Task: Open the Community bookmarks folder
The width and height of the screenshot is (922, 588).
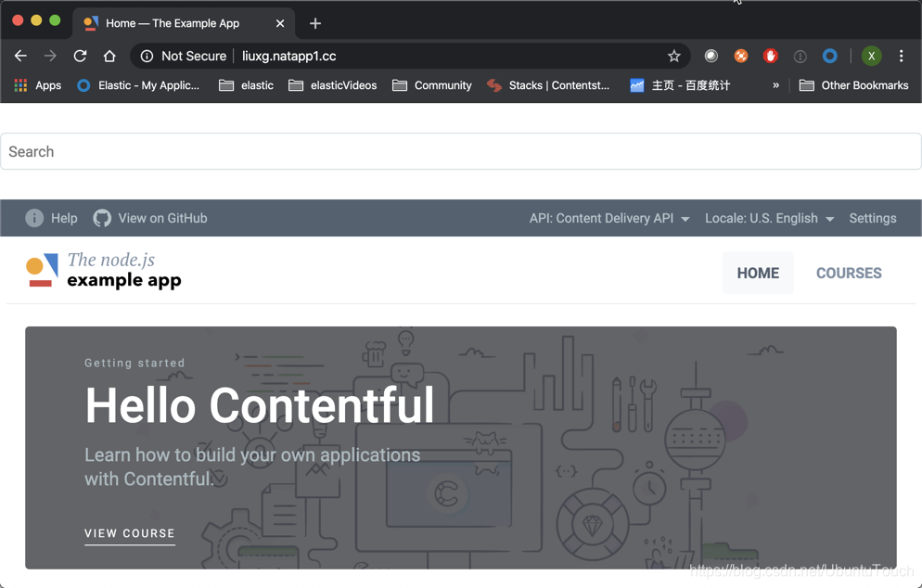Action: [431, 85]
